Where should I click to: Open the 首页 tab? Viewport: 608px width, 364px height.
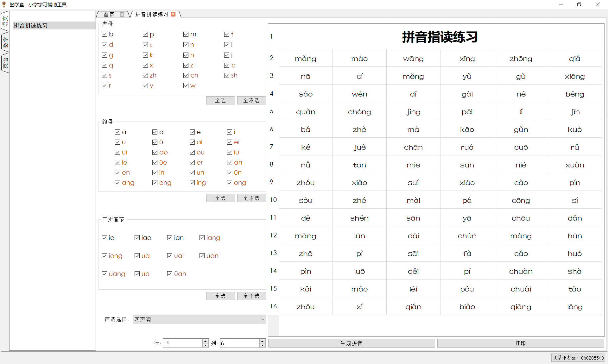click(109, 15)
